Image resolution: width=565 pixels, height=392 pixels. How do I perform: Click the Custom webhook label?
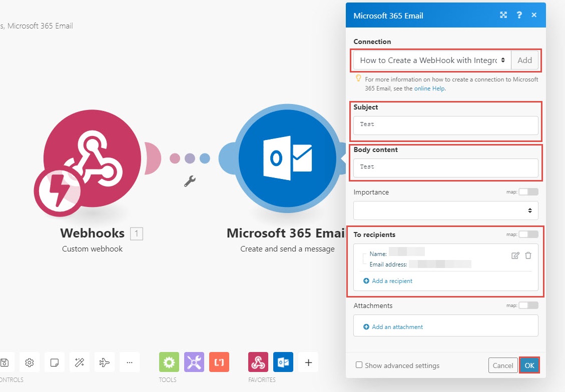click(x=92, y=248)
